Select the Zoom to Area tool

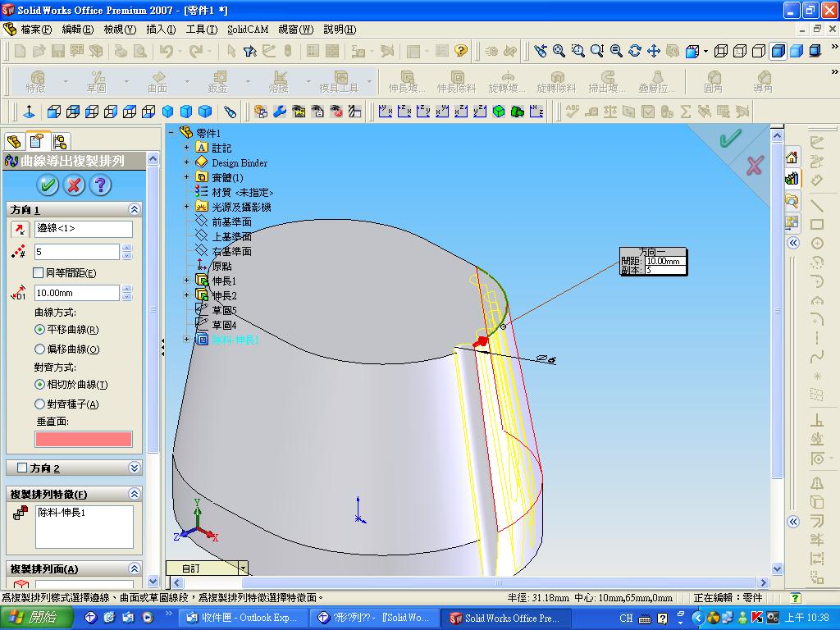[x=578, y=51]
